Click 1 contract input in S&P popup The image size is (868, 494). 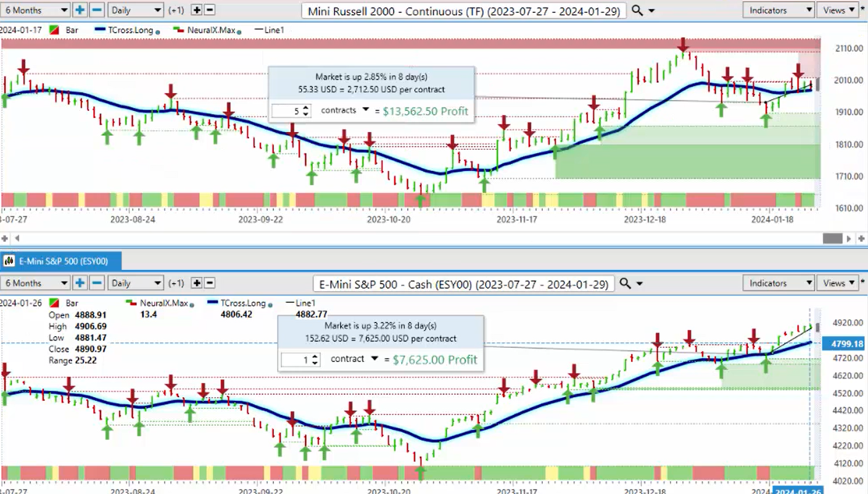[300, 360]
